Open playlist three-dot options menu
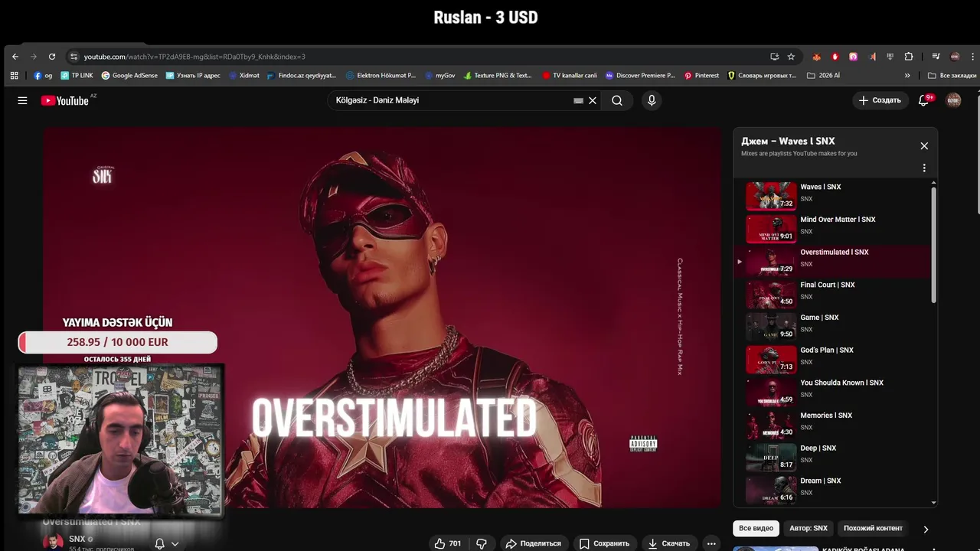 coord(924,168)
